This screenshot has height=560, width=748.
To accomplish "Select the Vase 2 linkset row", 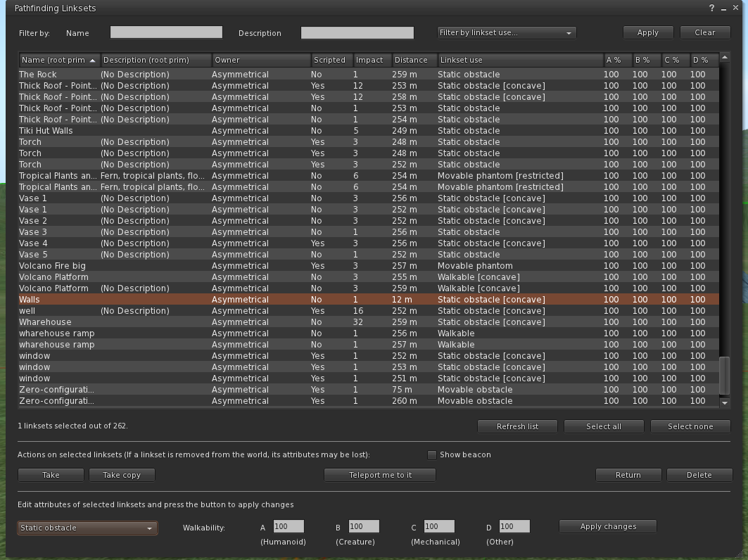I will point(368,221).
